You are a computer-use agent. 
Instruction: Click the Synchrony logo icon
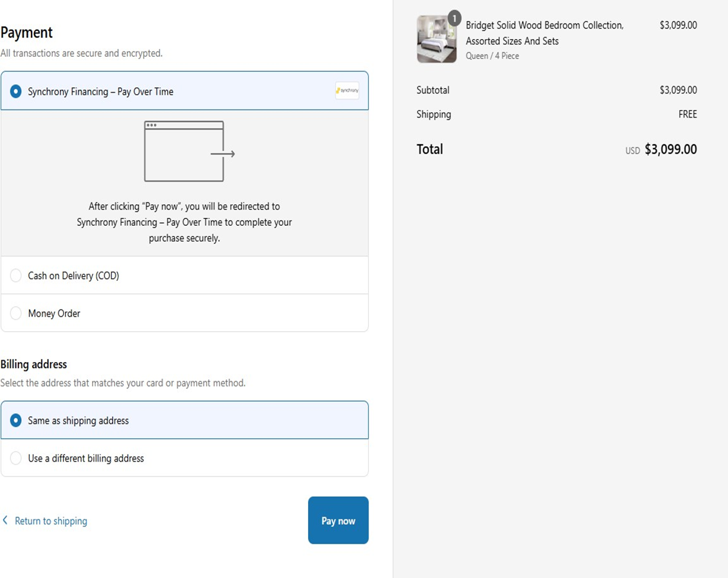tap(347, 91)
